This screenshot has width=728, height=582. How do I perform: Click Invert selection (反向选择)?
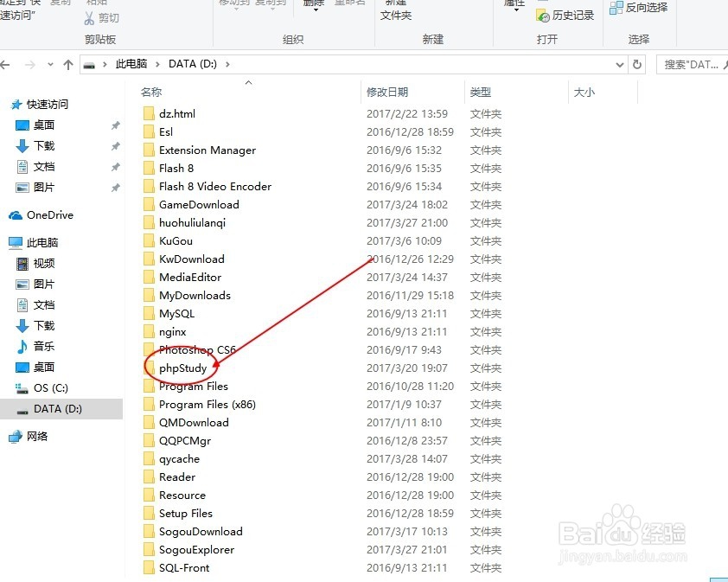(638, 8)
